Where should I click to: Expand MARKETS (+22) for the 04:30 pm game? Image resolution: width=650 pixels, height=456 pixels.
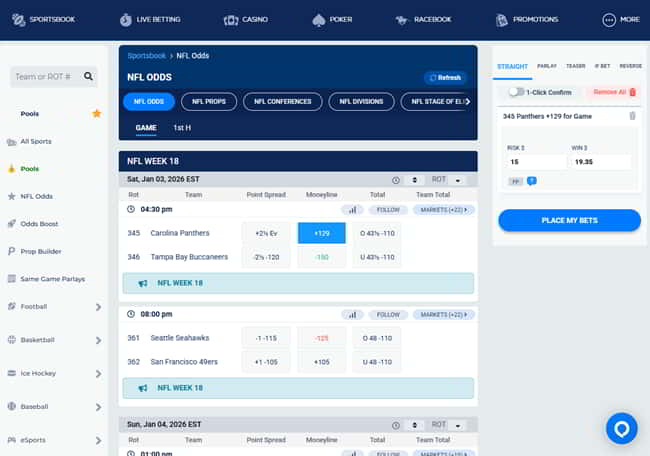click(x=444, y=210)
